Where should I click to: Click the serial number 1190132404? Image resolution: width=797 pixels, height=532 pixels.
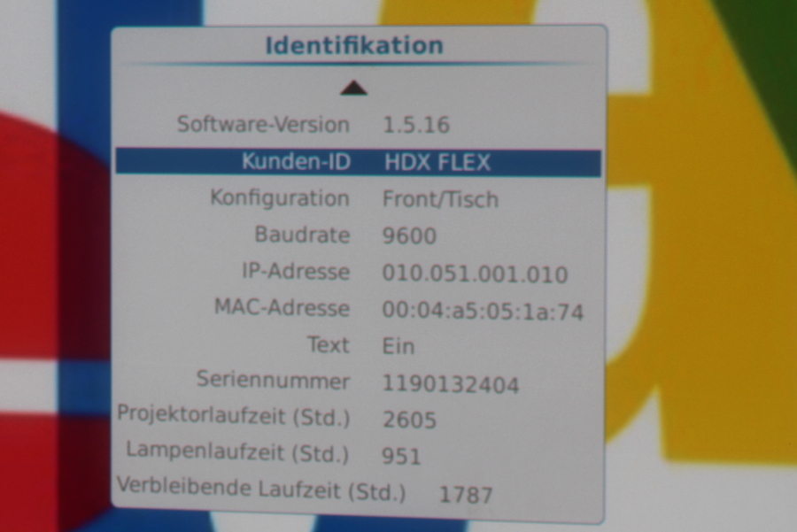tap(451, 385)
